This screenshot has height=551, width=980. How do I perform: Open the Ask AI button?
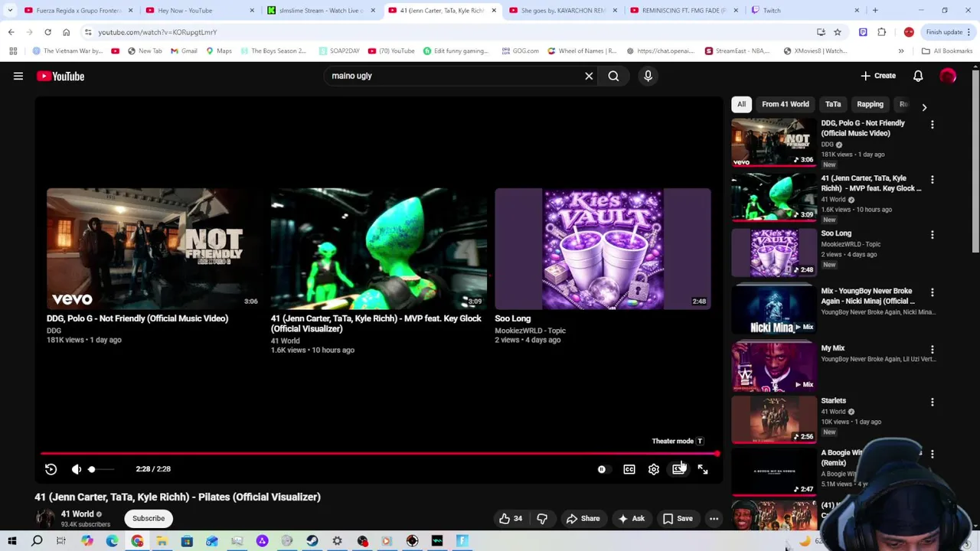click(631, 518)
